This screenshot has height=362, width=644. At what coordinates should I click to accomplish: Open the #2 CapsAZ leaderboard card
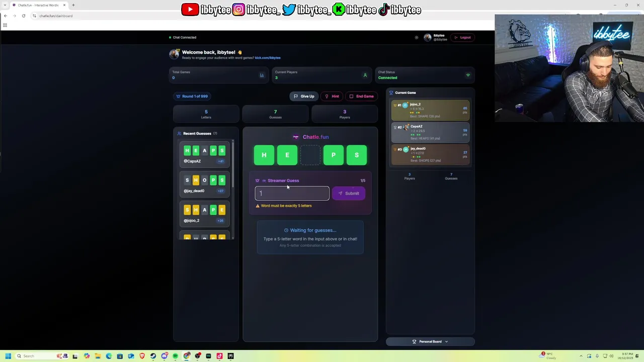(x=430, y=132)
